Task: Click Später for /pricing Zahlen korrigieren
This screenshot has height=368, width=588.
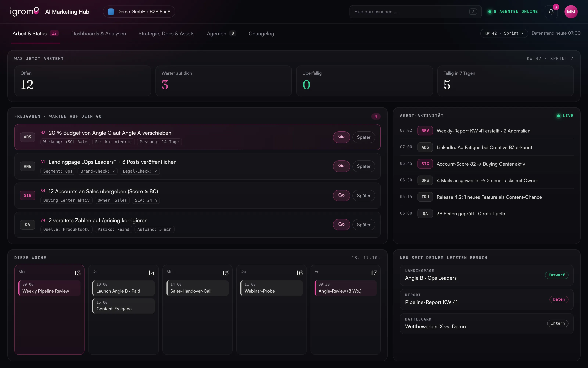Action: 364,224
